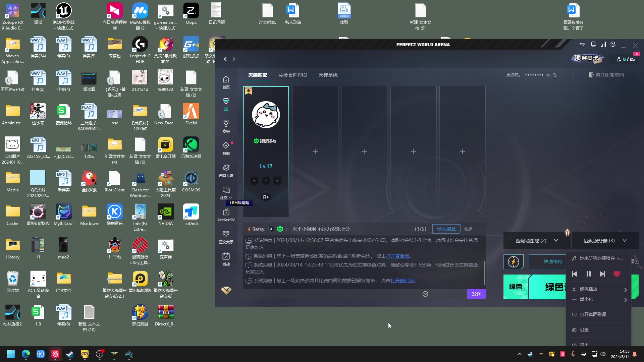Viewport: 644px width, 362px height.
Task: Select the 玩 play sidebar icon
Action: click(226, 104)
